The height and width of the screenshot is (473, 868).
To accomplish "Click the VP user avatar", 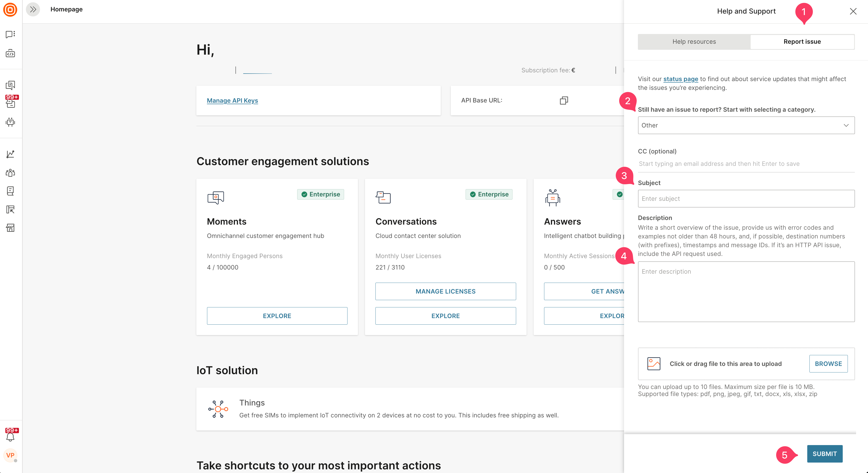I will (x=10, y=455).
